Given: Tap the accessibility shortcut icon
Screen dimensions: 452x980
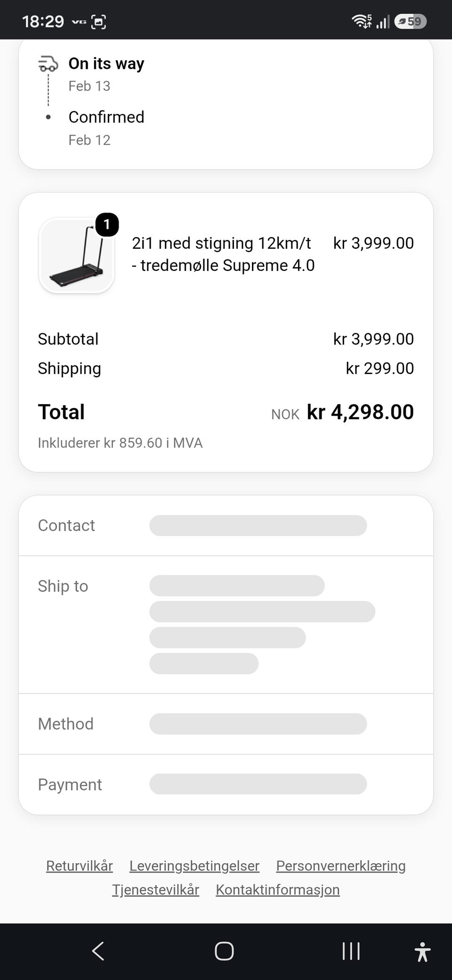Looking at the screenshot, I should point(422,952).
